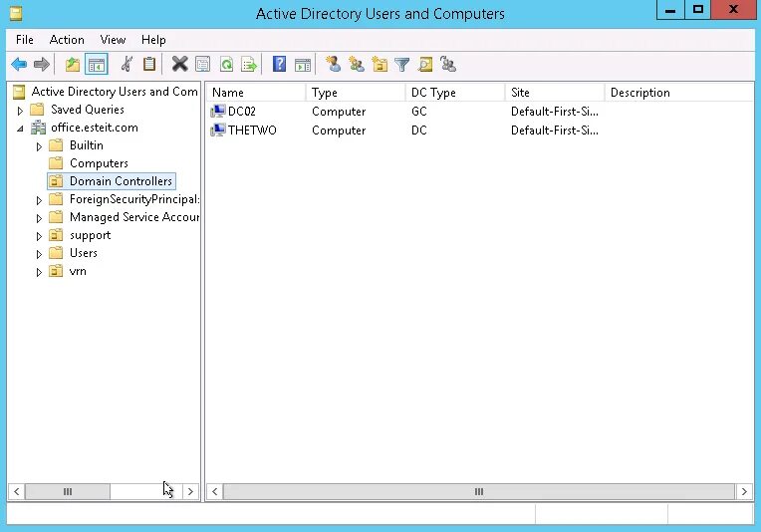The height and width of the screenshot is (532, 761).
Task: Open the Help menu
Action: (x=153, y=40)
